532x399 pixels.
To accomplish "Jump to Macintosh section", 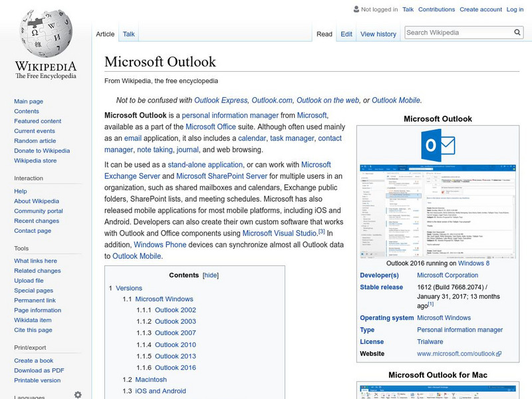I will [151, 379].
